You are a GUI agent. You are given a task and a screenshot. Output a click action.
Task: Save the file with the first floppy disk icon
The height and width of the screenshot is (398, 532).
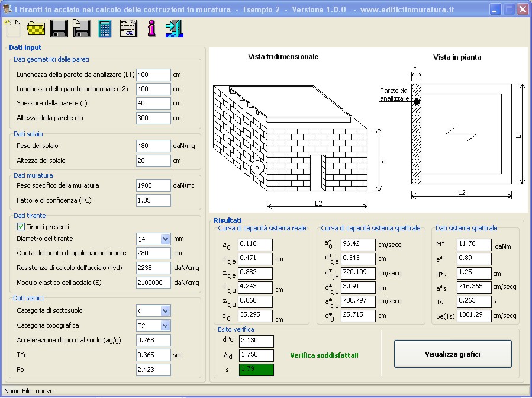pos(59,28)
